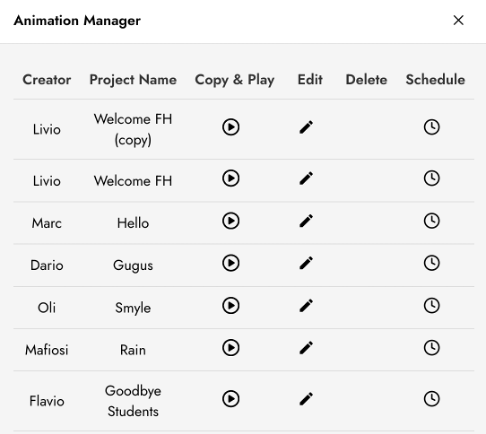Edit the Goodbye Students project
Image resolution: width=486 pixels, height=434 pixels.
click(x=306, y=399)
